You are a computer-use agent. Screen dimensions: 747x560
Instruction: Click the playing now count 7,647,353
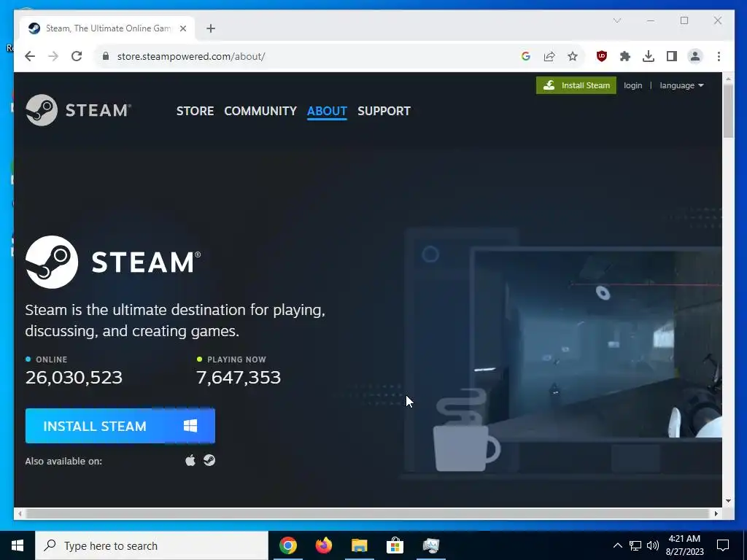point(239,377)
